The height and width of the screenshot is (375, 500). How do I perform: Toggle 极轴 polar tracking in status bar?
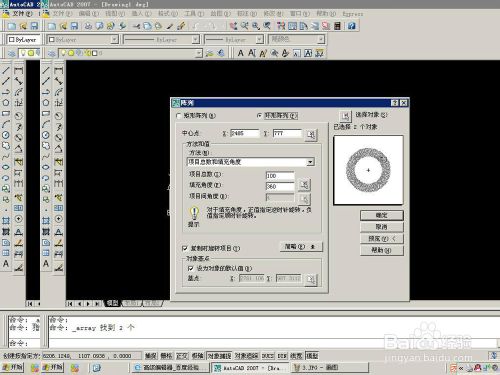tap(198, 356)
